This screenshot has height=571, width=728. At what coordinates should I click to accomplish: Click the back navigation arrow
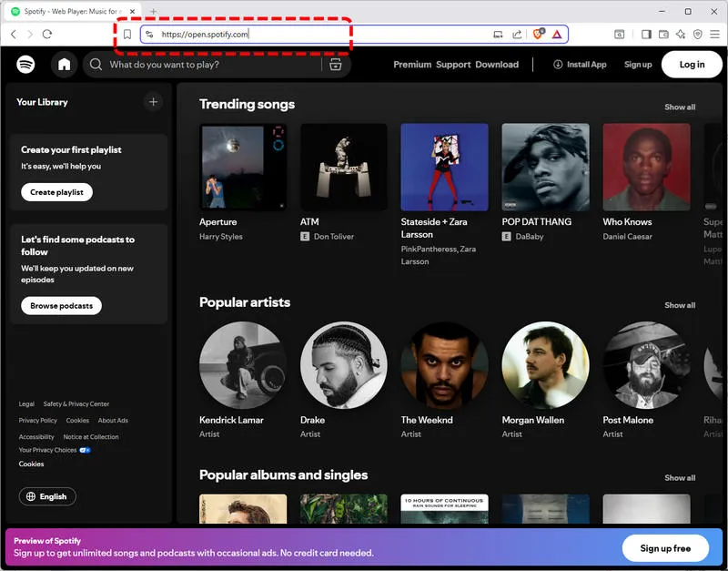pos(13,34)
